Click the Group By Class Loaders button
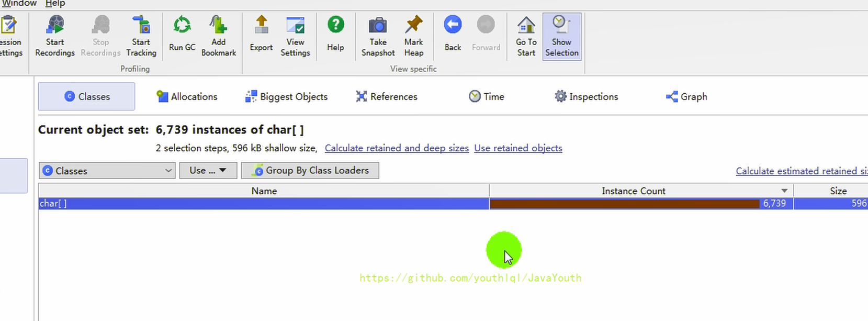The width and height of the screenshot is (868, 321). click(x=310, y=171)
